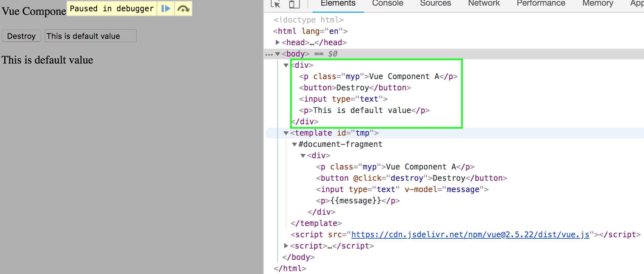644x274 pixels.
Task: Open the Elements tab
Action: click(338, 4)
